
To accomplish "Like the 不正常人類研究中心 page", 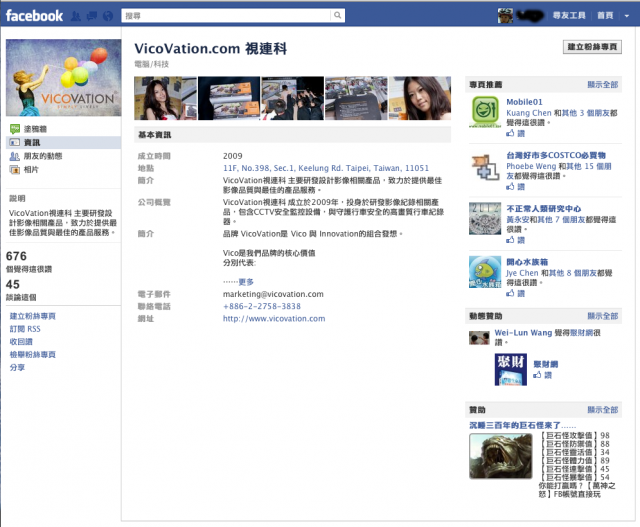I will (516, 240).
